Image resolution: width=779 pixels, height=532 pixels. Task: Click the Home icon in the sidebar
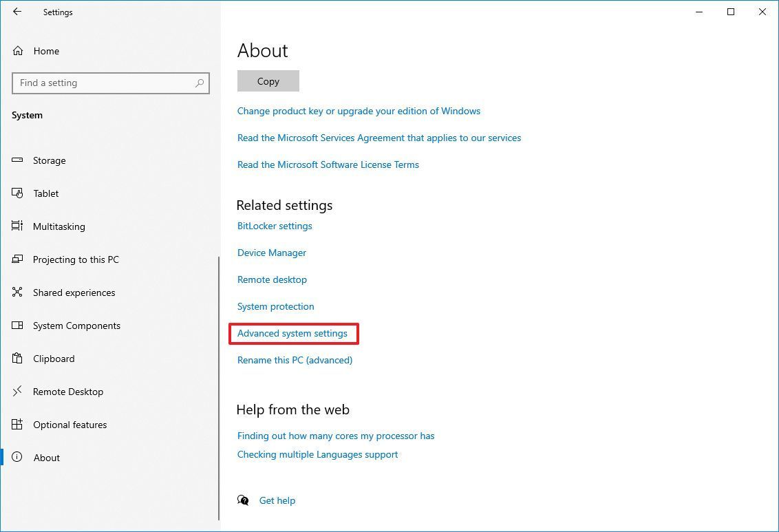18,50
